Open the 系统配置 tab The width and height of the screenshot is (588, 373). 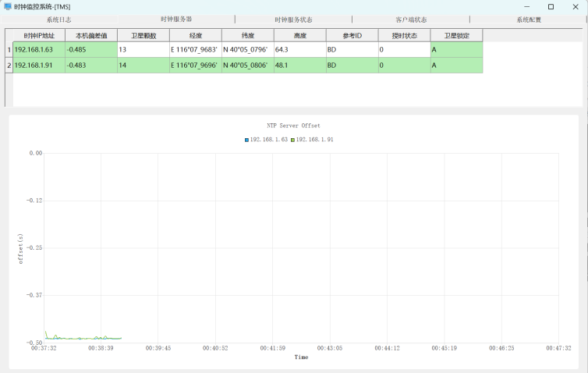(x=529, y=20)
